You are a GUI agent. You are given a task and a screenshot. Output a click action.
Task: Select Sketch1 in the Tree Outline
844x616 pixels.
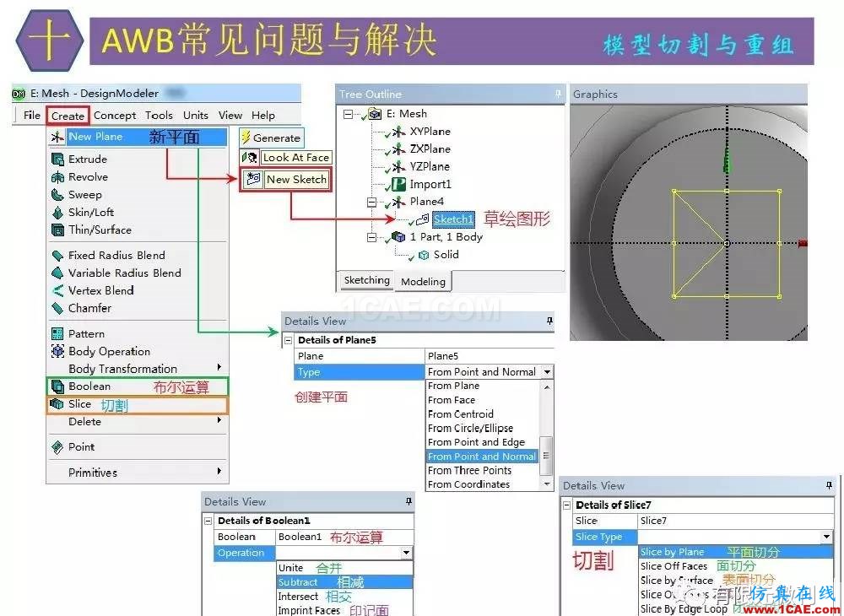pyautogui.click(x=453, y=219)
